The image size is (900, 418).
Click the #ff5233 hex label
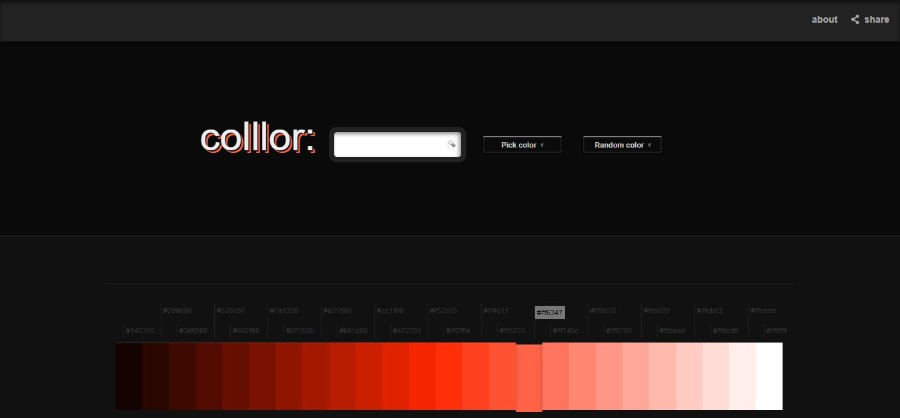click(511, 331)
